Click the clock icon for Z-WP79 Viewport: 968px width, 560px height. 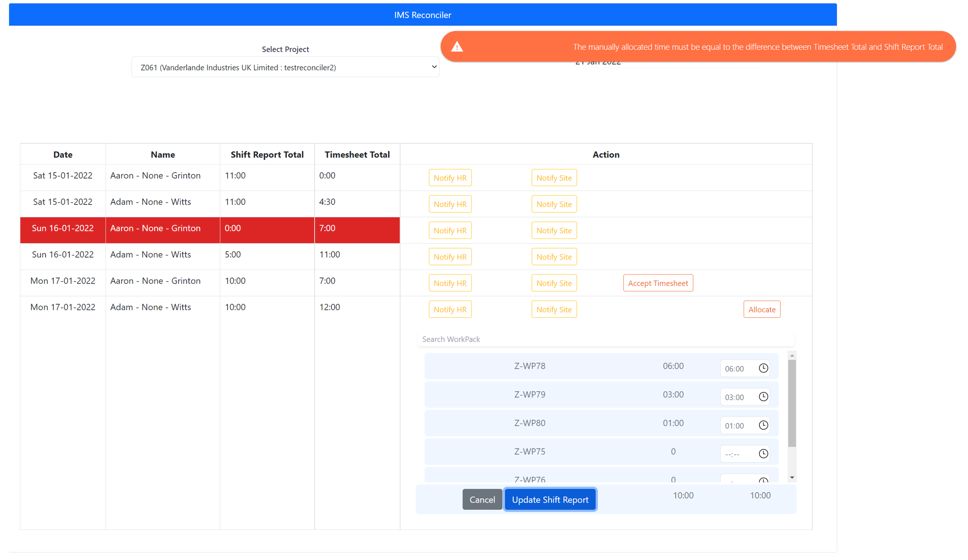click(x=763, y=396)
